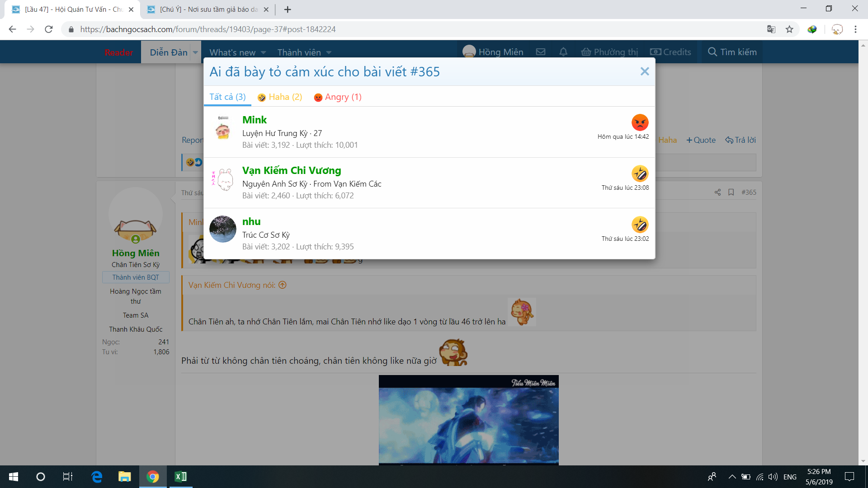Open Excel from the taskbar
Screen dimensions: 868x488
[x=180, y=477]
